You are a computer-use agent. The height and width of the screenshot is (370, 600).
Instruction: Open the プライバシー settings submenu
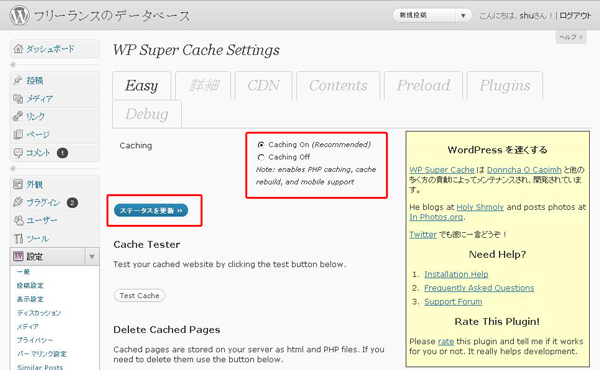(35, 340)
